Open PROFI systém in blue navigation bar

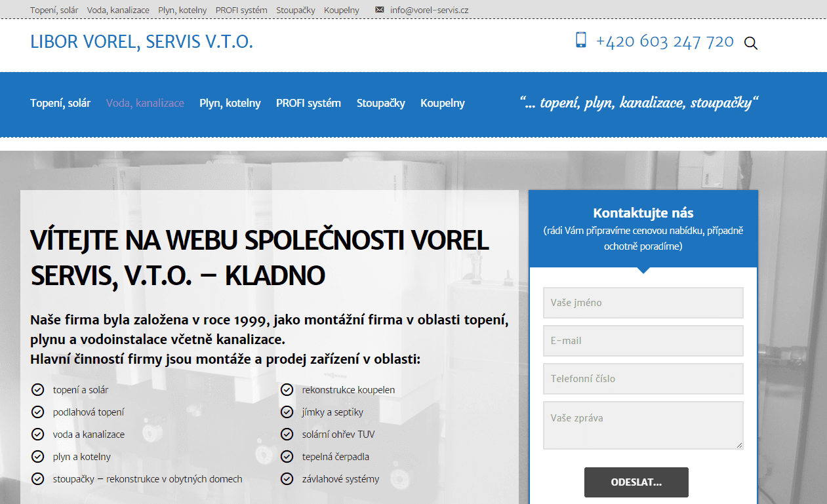tap(308, 104)
